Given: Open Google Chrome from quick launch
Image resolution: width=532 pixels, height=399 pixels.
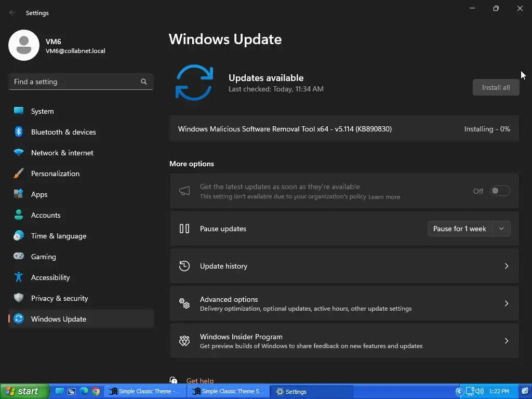Looking at the screenshot, I should coord(96,391).
